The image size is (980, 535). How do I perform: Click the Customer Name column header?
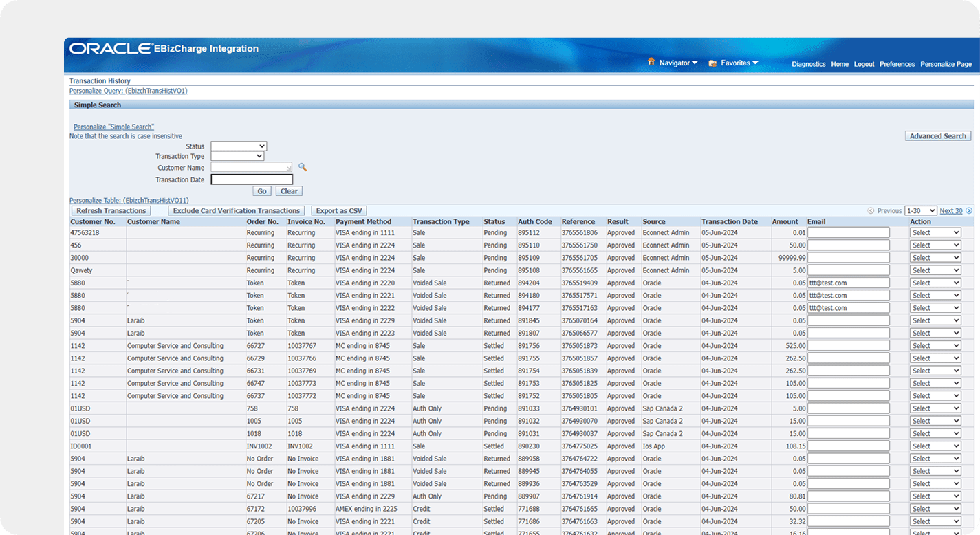[x=153, y=222]
